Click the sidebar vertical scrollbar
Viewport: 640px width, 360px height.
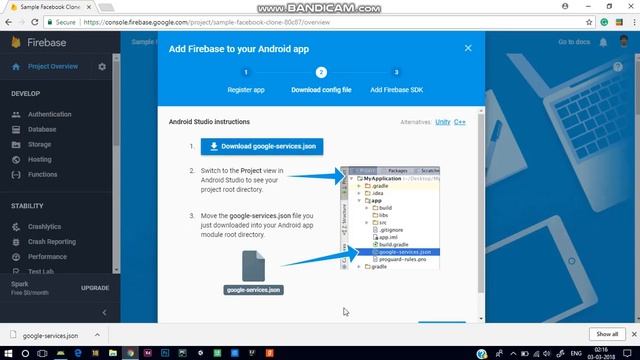pyautogui.click(x=116, y=104)
